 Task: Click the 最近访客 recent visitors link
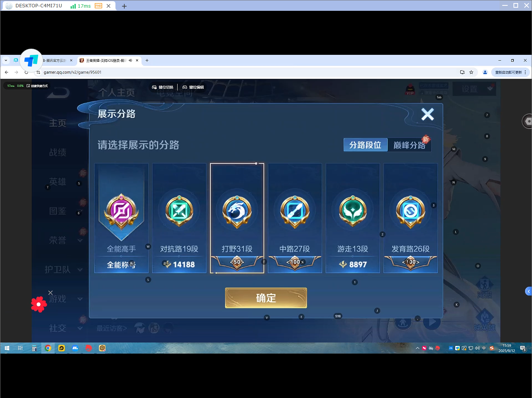[112, 328]
